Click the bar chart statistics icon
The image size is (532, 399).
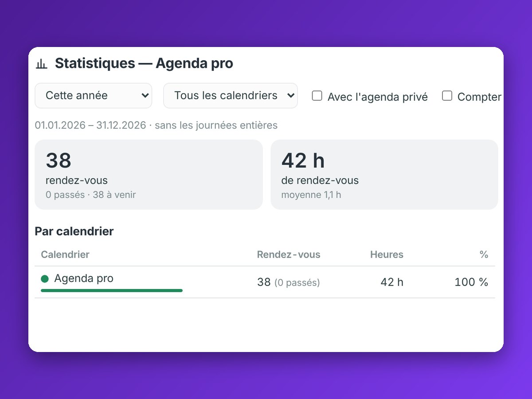click(41, 64)
